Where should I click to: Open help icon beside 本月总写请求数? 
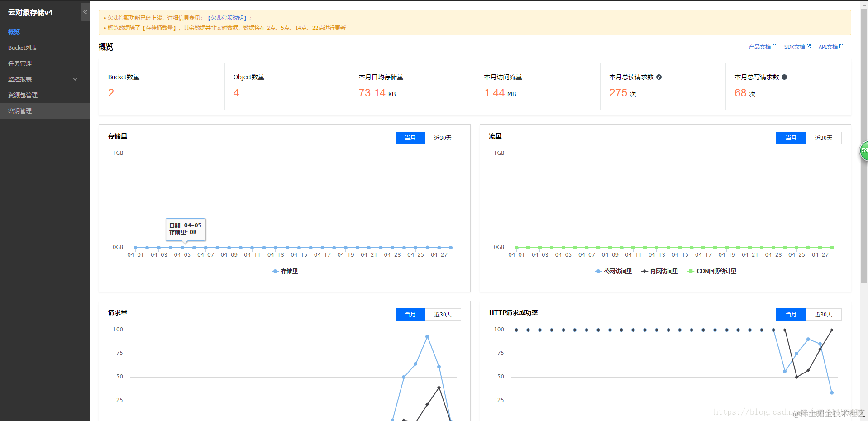point(784,77)
